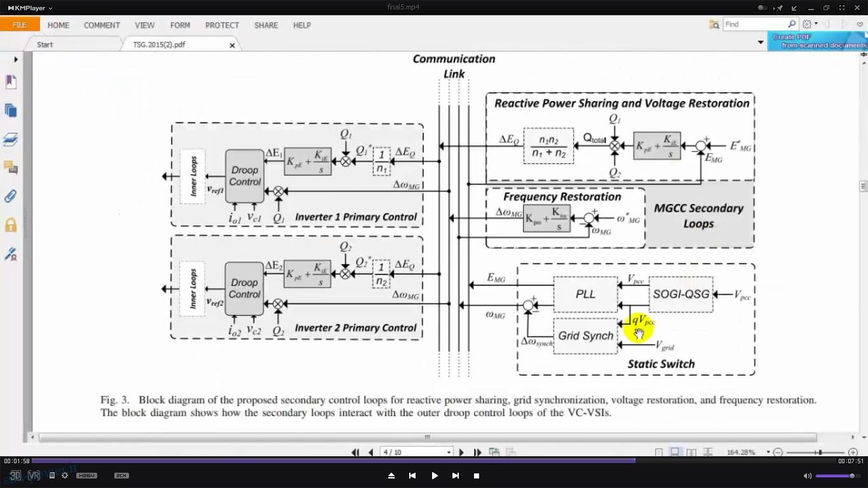The height and width of the screenshot is (488, 868).
Task: Open the comments panel in the sidebar
Action: point(10,168)
